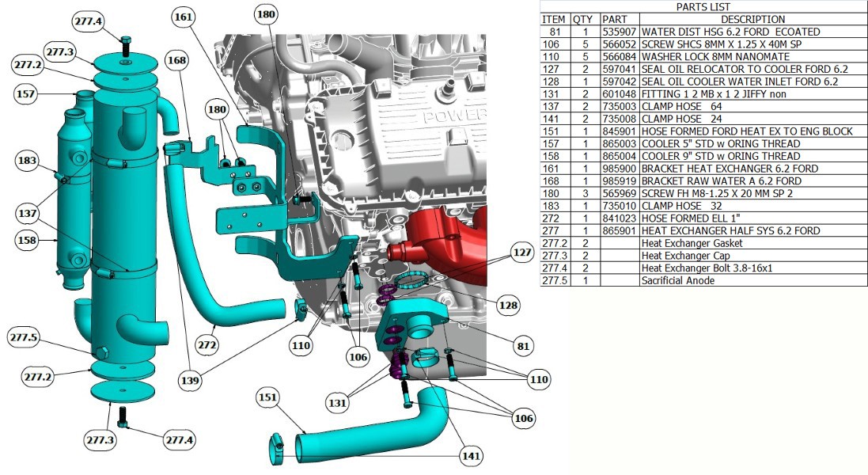
Task: Click the 127 seal callout bubble
Action: (x=522, y=251)
